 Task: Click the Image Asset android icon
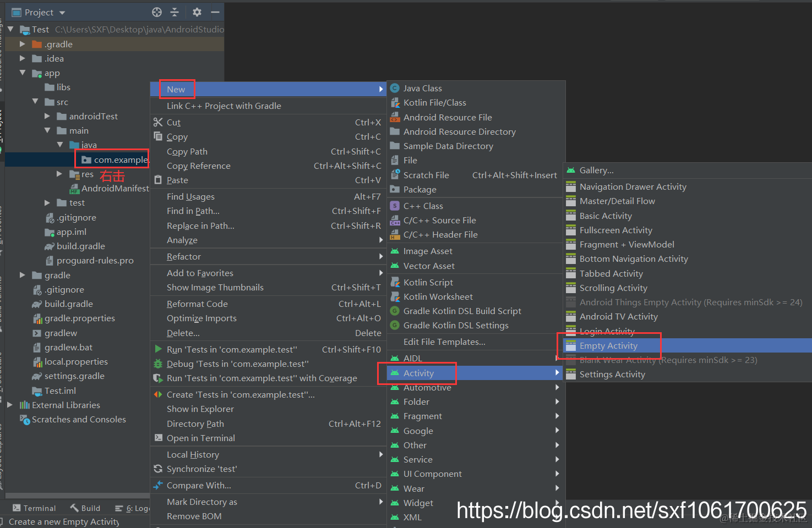pyautogui.click(x=395, y=251)
